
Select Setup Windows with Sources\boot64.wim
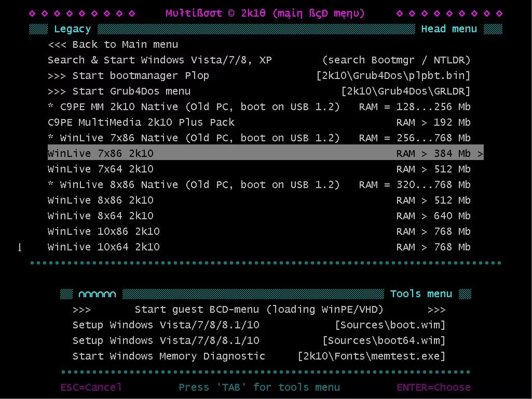tap(259, 341)
